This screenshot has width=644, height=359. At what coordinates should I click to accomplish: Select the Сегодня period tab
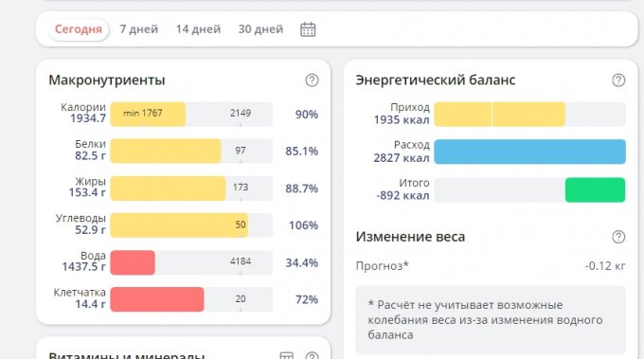click(79, 29)
